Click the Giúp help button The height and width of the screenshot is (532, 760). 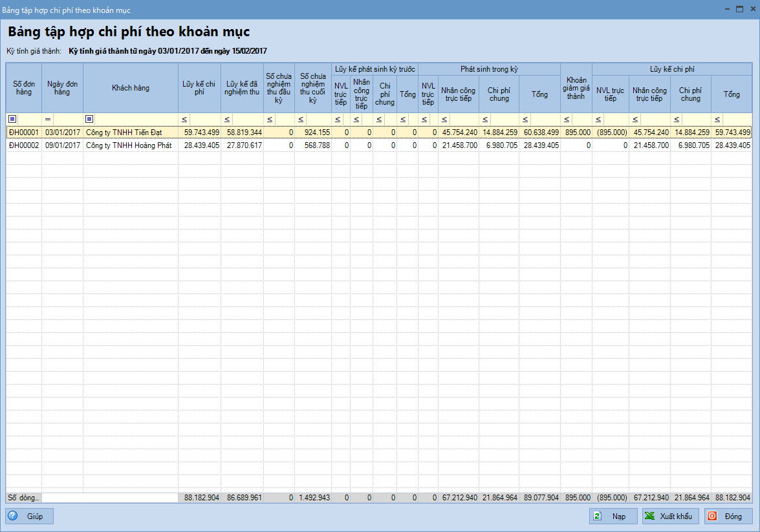(30, 516)
